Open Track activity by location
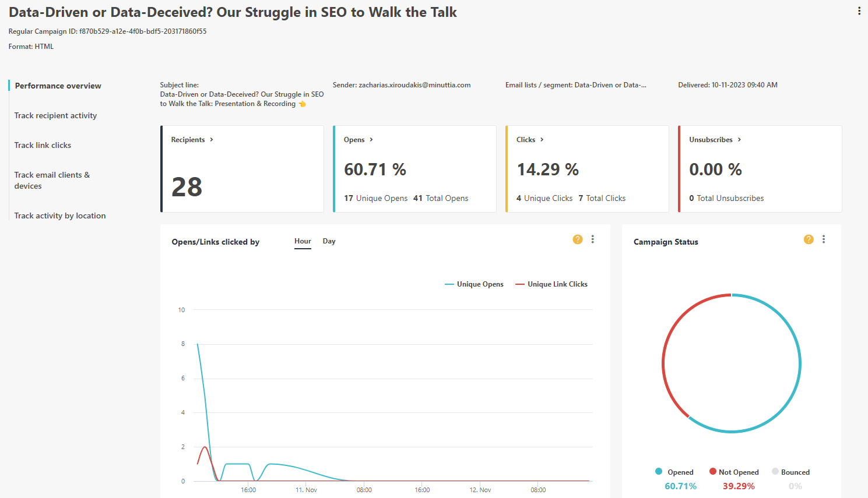The width and height of the screenshot is (868, 498). click(x=60, y=216)
